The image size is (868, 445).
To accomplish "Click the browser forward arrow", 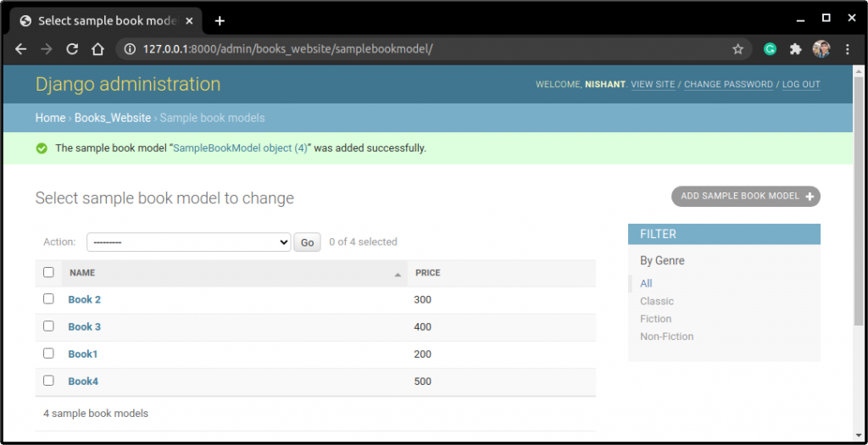I will [47, 49].
